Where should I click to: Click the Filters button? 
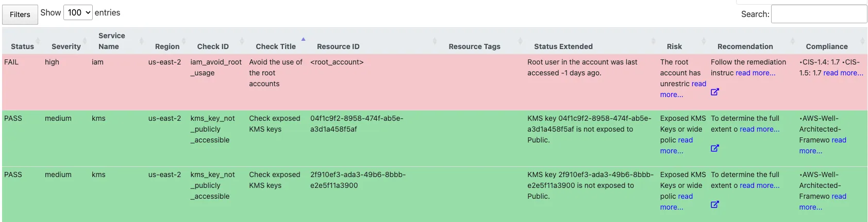point(20,14)
